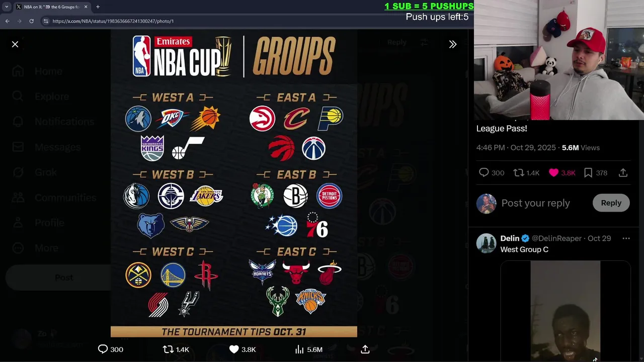Open more options on Delin's reply
The height and width of the screenshot is (362, 644).
click(x=626, y=238)
